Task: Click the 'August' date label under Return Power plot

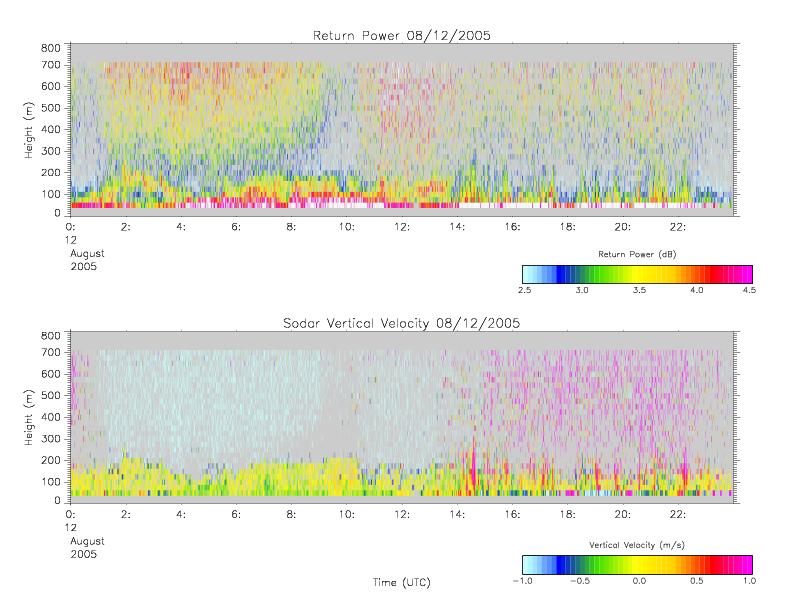Action: click(87, 254)
